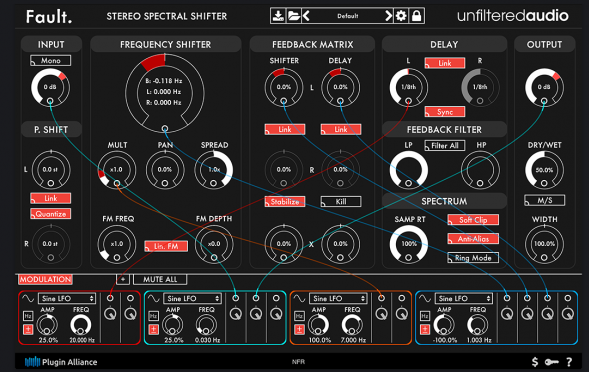Image resolution: width=589 pixels, height=372 pixels.
Task: Toggle Hz button in red modulator
Action: coord(28,316)
